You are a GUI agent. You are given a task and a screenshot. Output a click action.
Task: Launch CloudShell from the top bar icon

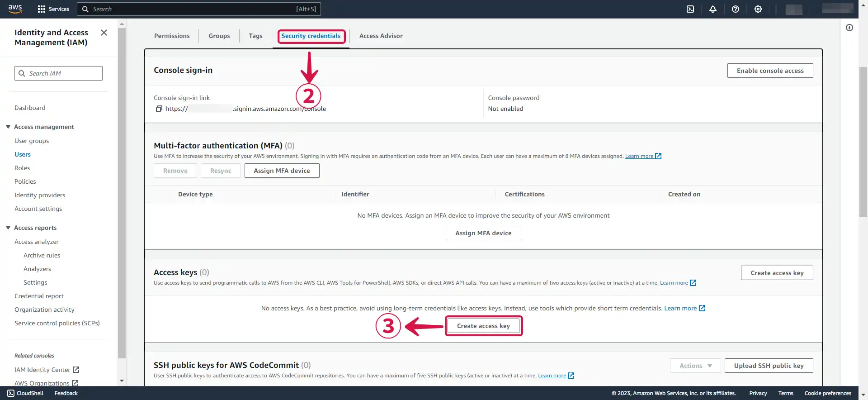[690, 9]
